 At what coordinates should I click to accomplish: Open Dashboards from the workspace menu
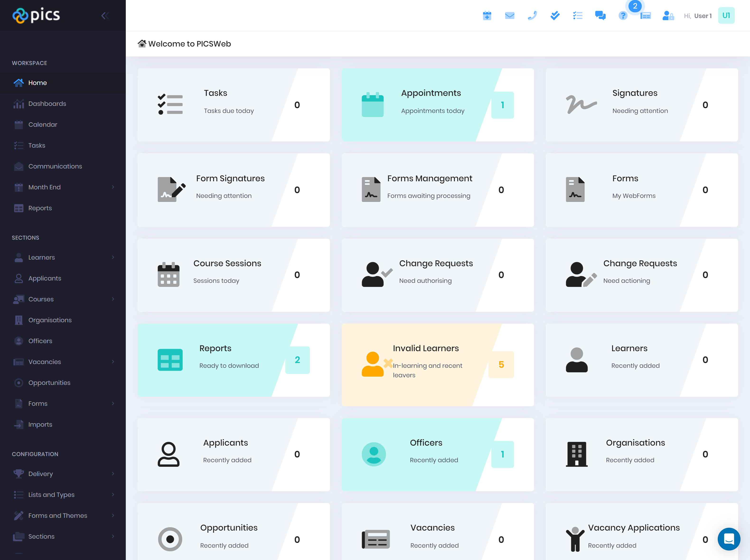click(x=47, y=104)
